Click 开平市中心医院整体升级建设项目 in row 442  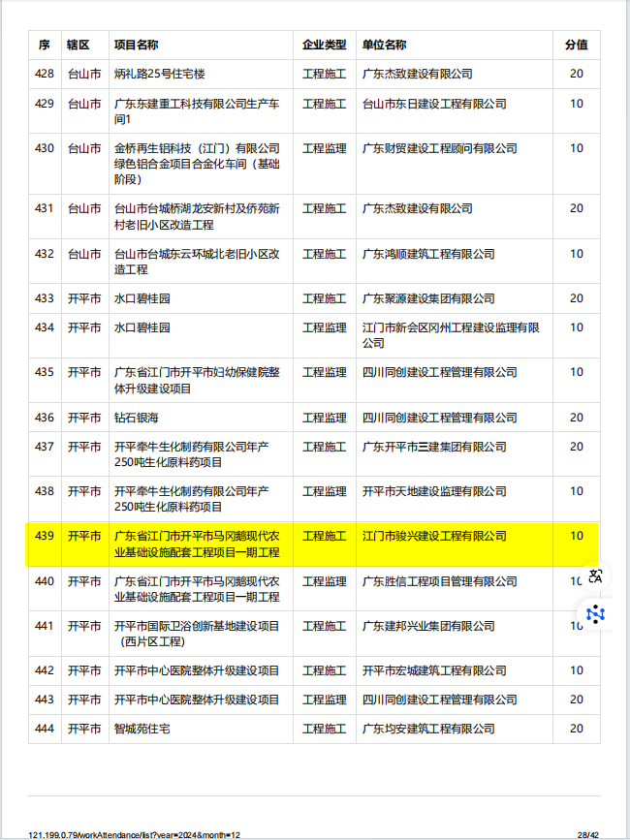click(197, 670)
